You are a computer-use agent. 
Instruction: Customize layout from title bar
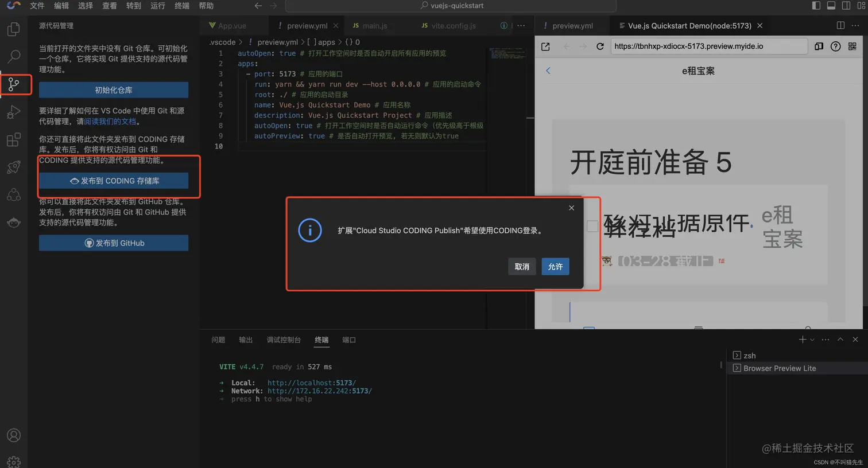pyautogui.click(x=861, y=6)
